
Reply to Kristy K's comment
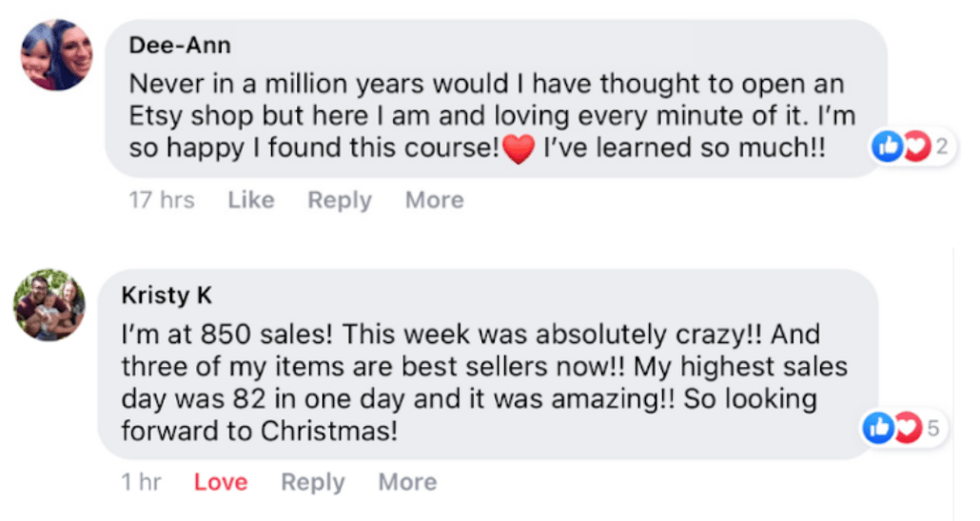[x=313, y=482]
